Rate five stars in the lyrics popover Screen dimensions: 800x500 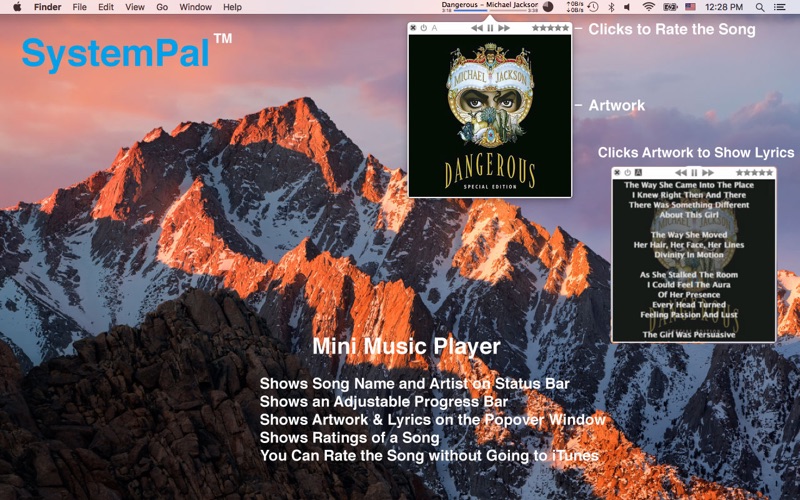(769, 172)
